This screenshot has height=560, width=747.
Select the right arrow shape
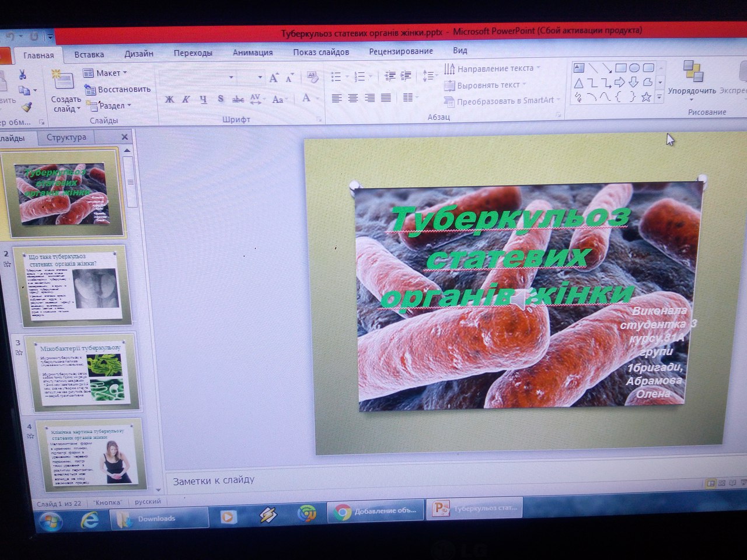click(620, 82)
